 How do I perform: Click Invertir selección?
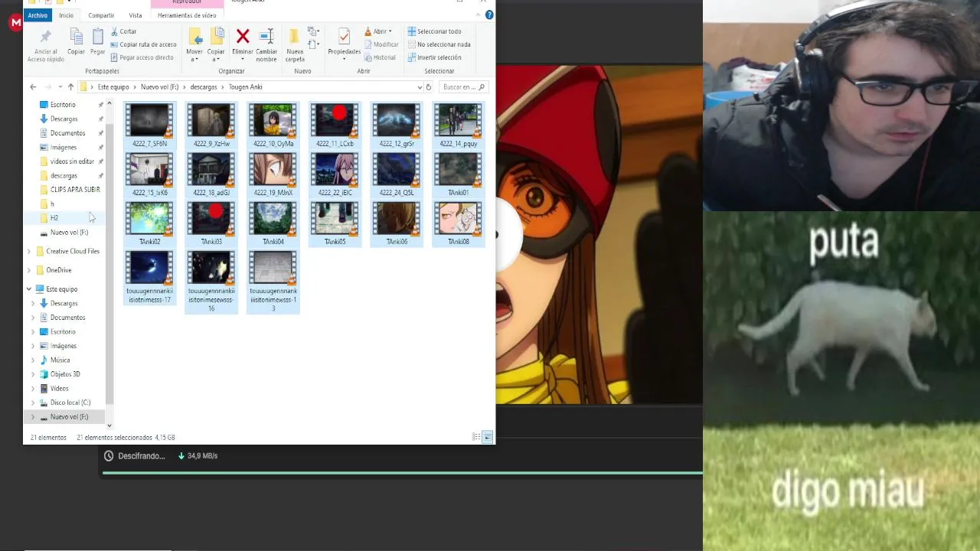coord(434,57)
